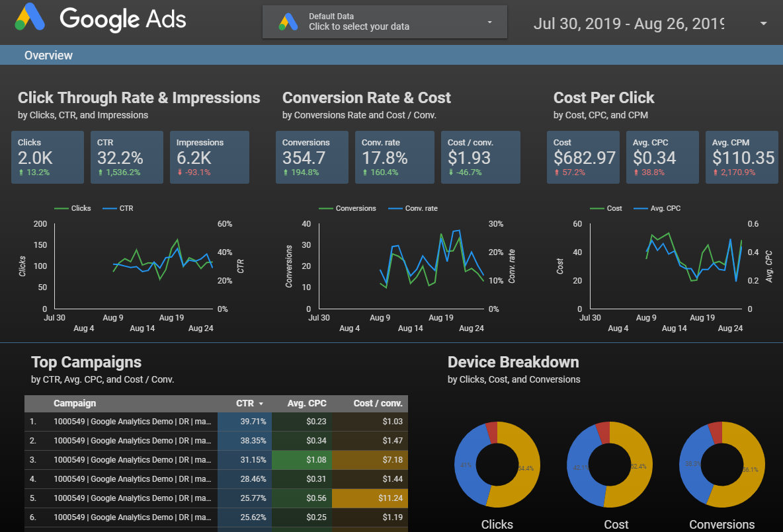The height and width of the screenshot is (532, 783).
Task: Open the Overview tab
Action: coord(48,56)
